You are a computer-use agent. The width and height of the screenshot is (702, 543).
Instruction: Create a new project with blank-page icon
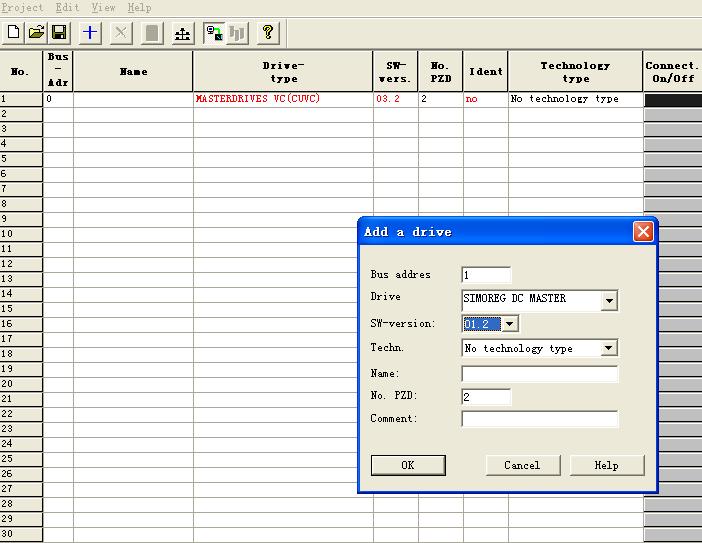(x=13, y=33)
